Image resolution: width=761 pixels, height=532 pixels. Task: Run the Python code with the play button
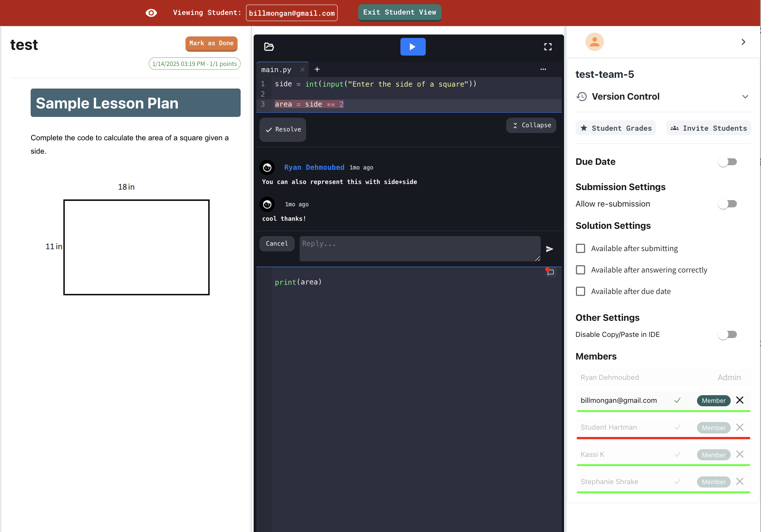click(413, 46)
